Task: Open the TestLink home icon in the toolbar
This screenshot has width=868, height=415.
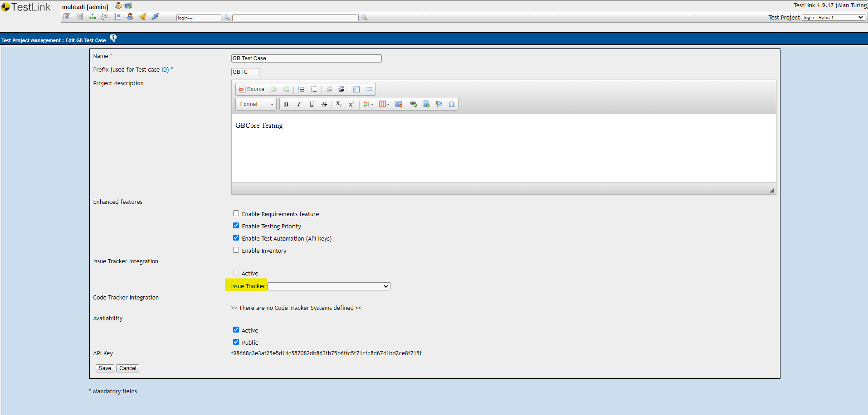Action: tap(67, 16)
